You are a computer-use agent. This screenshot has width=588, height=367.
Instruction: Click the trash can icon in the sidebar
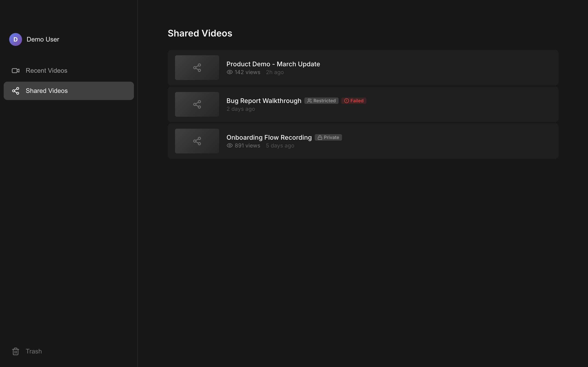15,351
